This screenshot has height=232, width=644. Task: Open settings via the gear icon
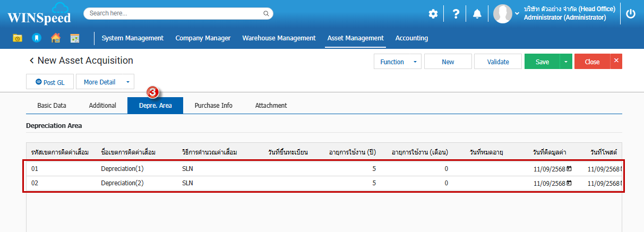click(433, 14)
